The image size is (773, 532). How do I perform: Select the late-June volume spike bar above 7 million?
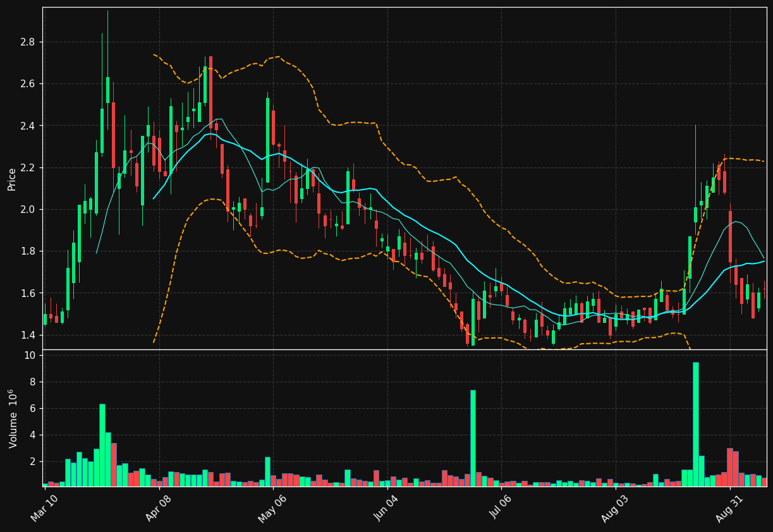[473, 438]
